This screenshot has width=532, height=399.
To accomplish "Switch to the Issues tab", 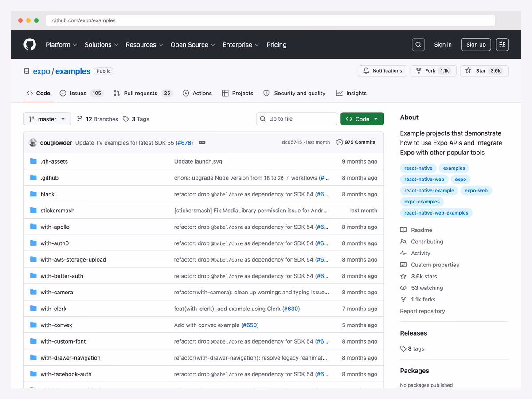I will coord(81,93).
